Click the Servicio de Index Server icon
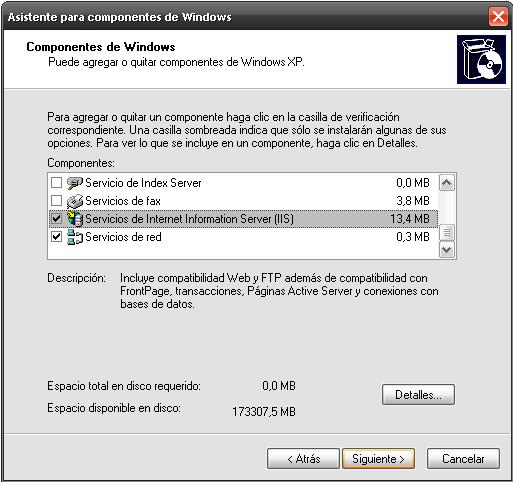Screen dimensions: 513x482 (75, 183)
